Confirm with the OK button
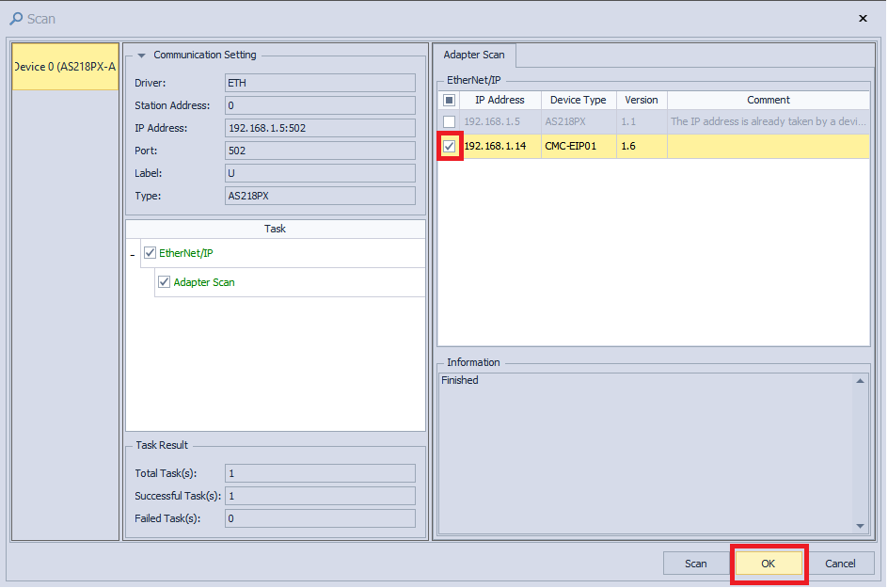The height and width of the screenshot is (588, 888). tap(769, 564)
